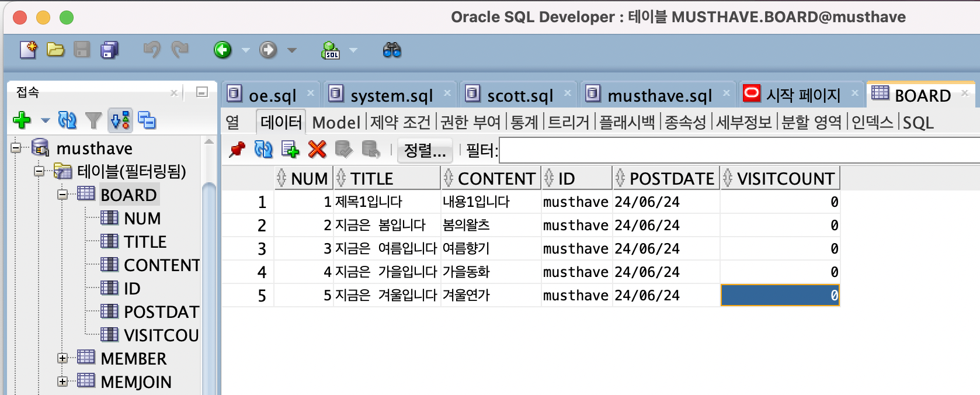Collapse the musthave connection node
Screen dimensions: 980x395
pyautogui.click(x=16, y=148)
